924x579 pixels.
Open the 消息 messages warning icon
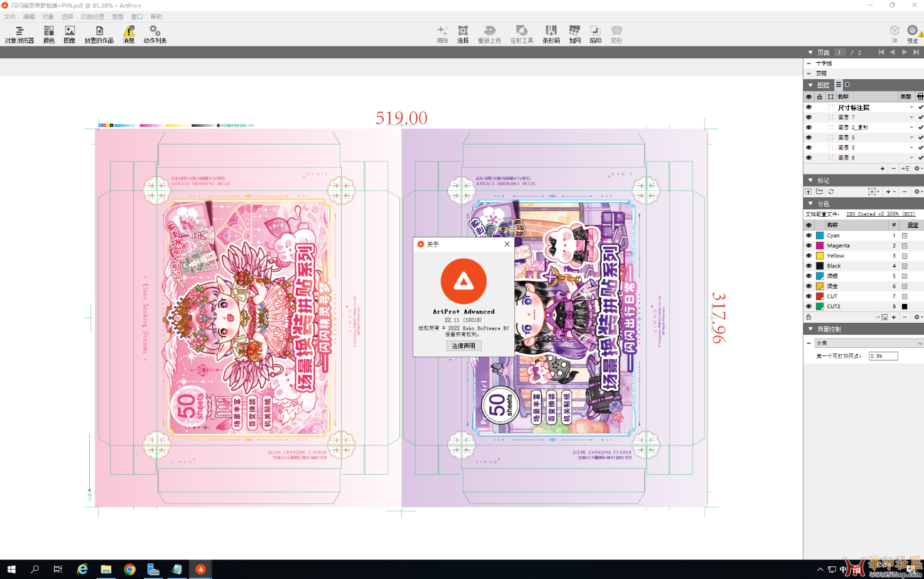tap(129, 35)
